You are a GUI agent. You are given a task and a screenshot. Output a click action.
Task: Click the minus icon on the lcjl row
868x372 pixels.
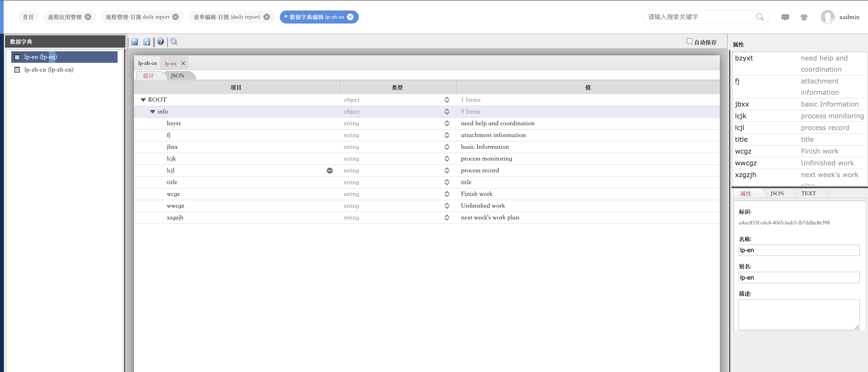click(x=329, y=171)
